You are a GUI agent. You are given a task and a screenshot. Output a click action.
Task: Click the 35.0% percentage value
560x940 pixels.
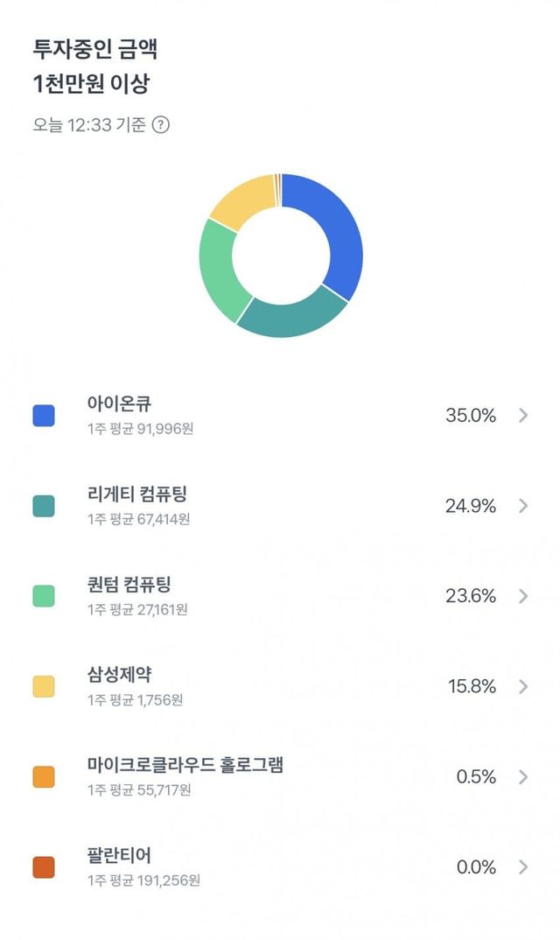click(471, 416)
